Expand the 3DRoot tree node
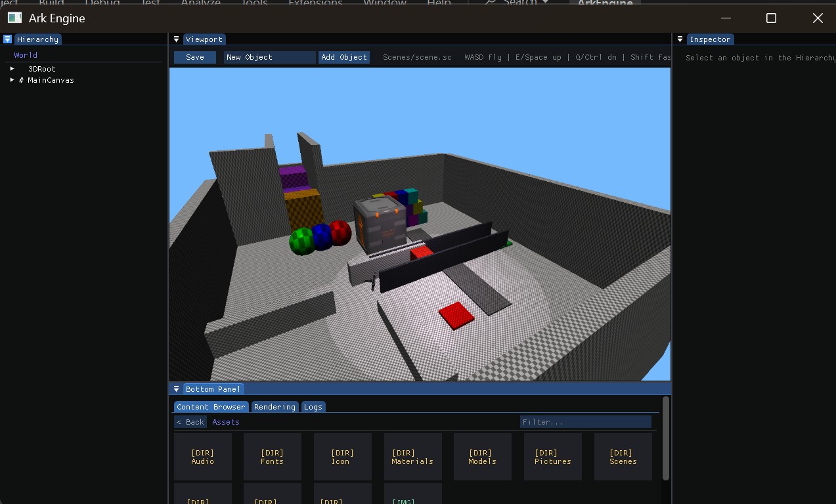Image resolution: width=836 pixels, height=504 pixels. point(12,69)
